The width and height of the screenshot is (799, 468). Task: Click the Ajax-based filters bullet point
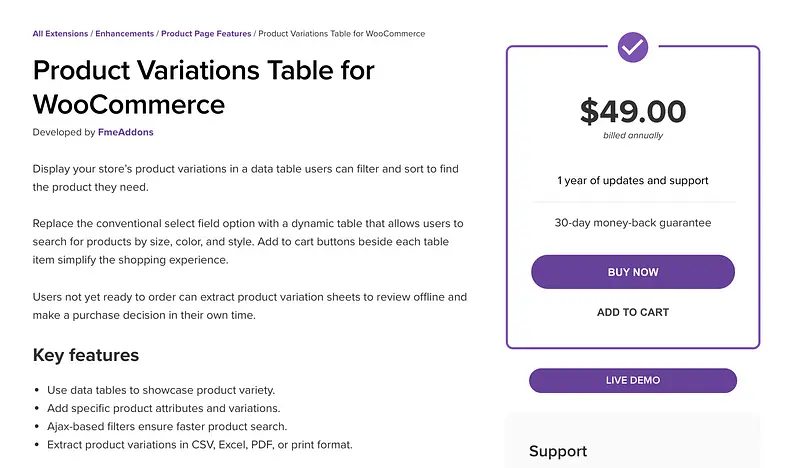(167, 426)
